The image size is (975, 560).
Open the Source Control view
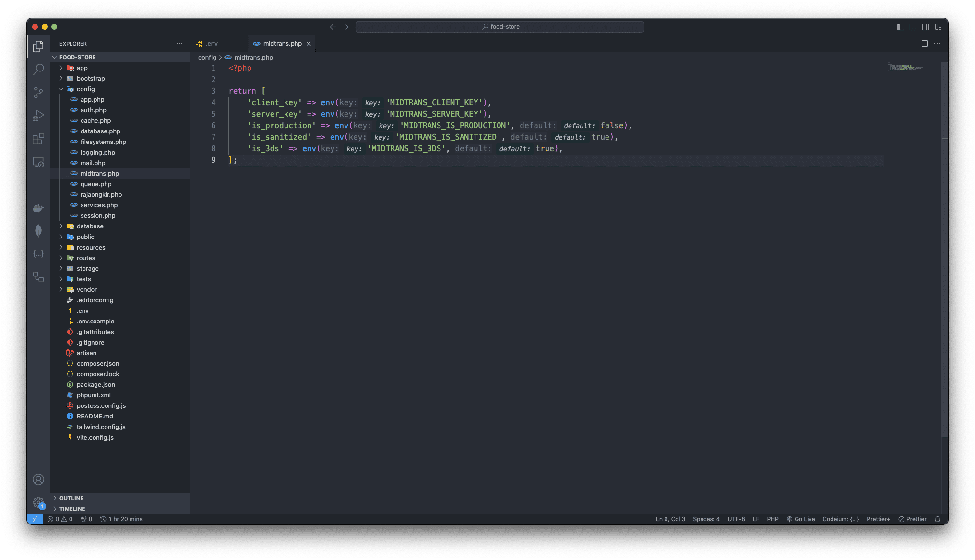38,92
